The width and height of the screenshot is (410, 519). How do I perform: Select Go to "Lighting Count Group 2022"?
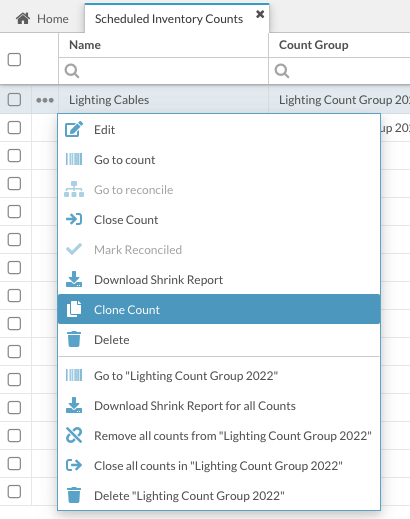219,376
